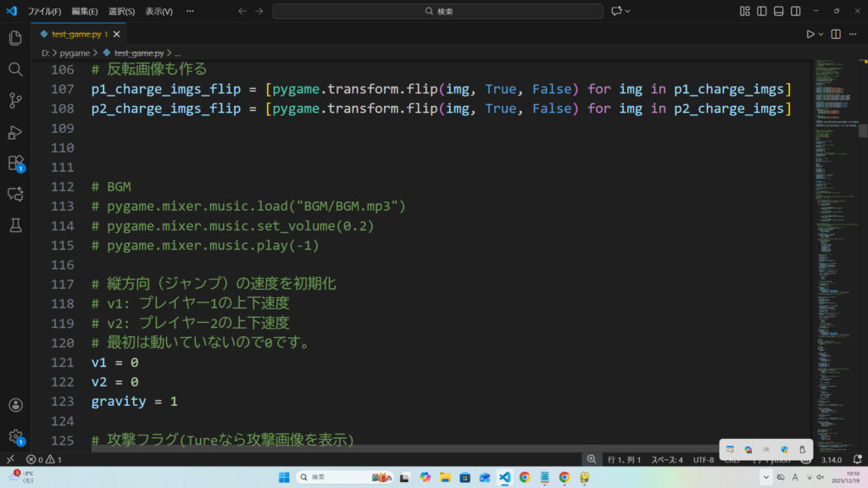Expand the run button dropdown arrow
868x488 pixels.
point(821,34)
